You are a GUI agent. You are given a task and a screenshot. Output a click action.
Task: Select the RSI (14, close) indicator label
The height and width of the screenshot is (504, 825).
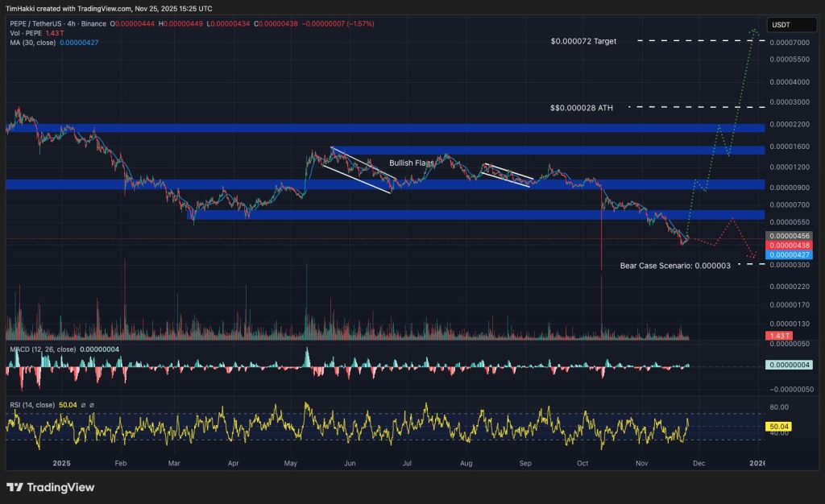[31, 404]
